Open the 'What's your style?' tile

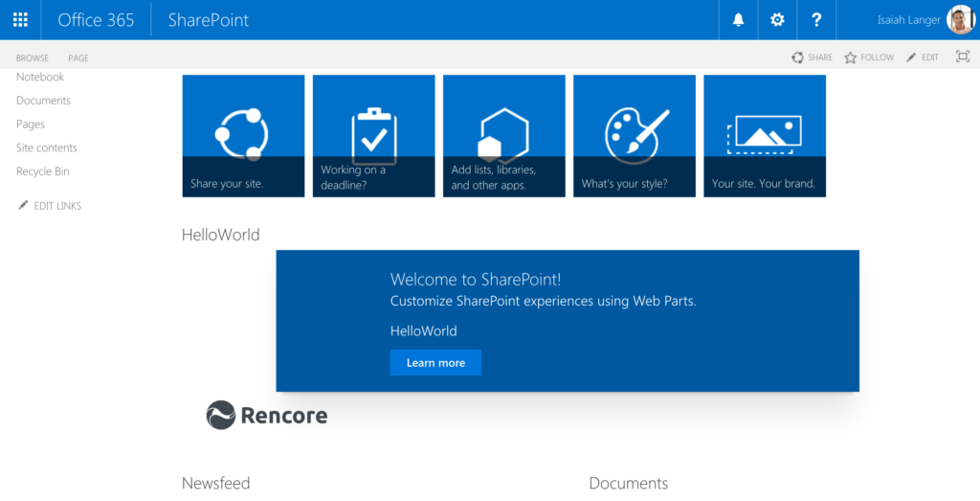(634, 136)
